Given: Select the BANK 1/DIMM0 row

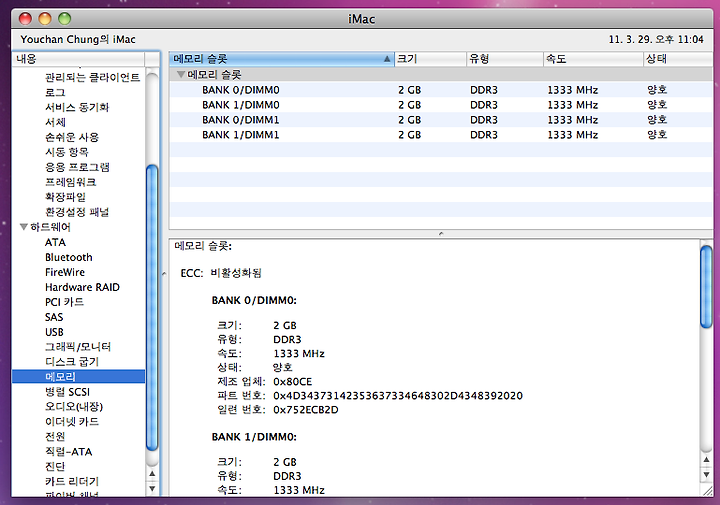Looking at the screenshot, I should 441,105.
